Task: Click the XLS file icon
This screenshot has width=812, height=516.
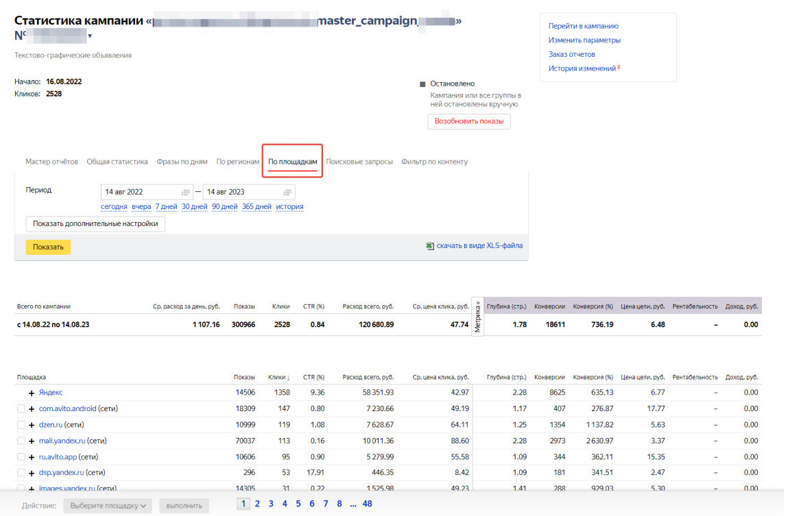Action: [430, 246]
